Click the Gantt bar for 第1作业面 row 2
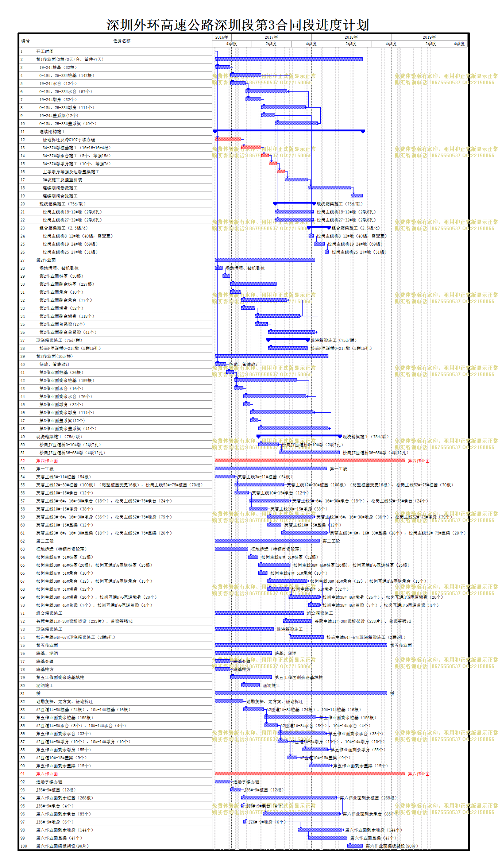Screen dimensions: 498x868 click(x=289, y=59)
